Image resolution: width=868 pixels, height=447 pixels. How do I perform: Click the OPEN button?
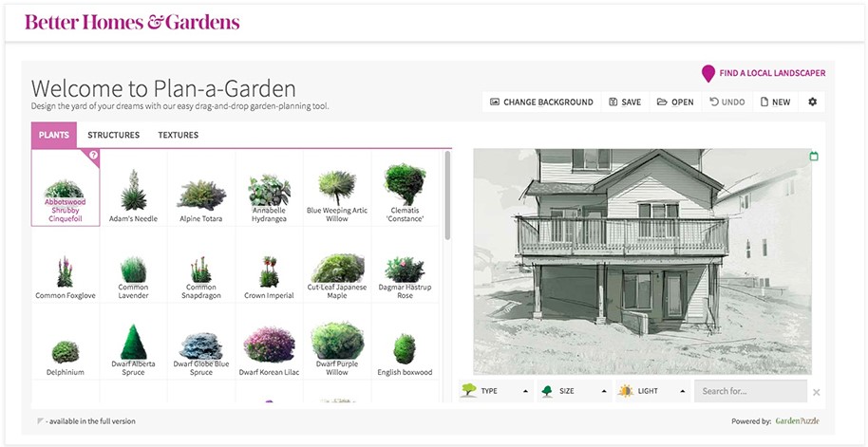click(x=675, y=102)
